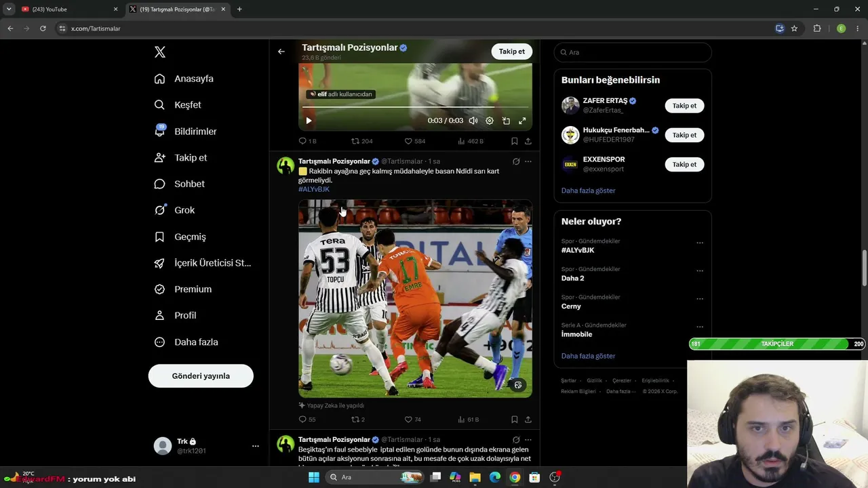This screenshot has height=488, width=868.
Task: Open more options on the Ndidi post
Action: [528, 161]
